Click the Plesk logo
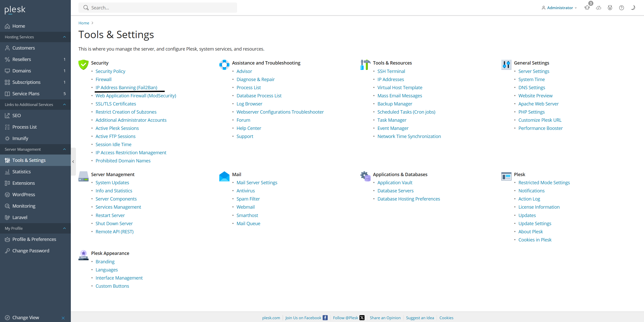 point(15,10)
